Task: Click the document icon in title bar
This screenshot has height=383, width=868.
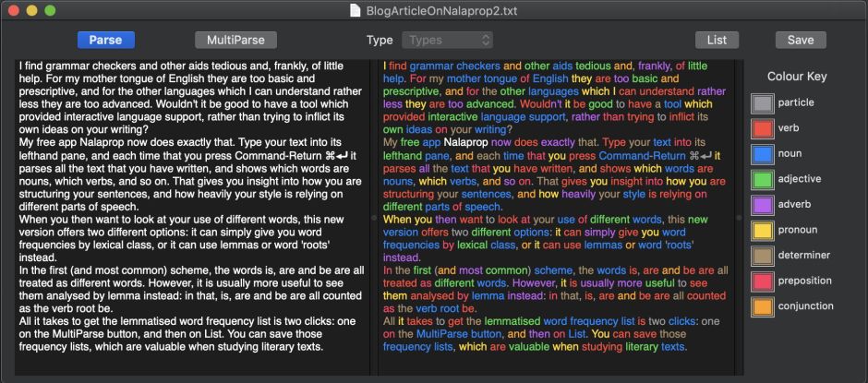Action: point(356,10)
